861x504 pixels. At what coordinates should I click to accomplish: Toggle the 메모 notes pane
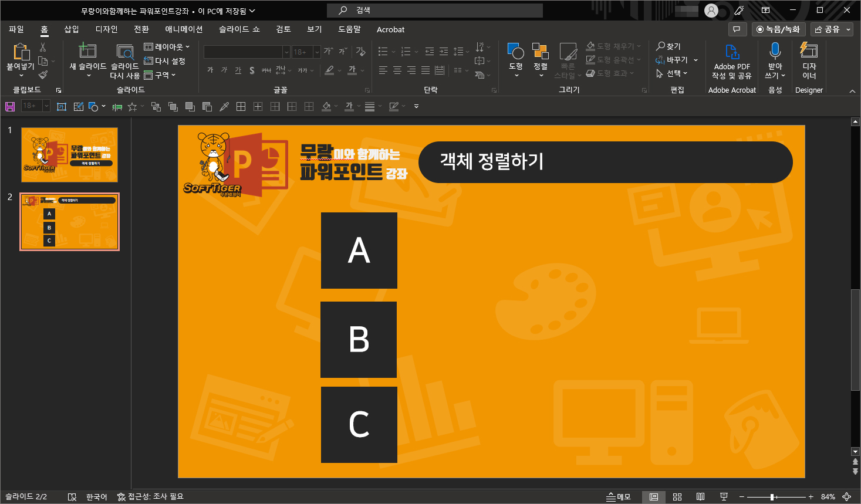[x=619, y=497]
